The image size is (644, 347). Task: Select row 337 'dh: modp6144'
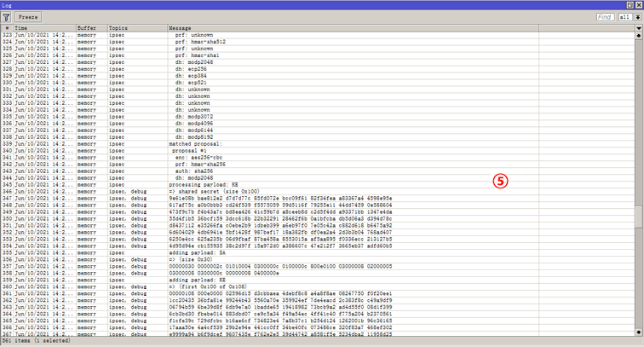(x=318, y=130)
